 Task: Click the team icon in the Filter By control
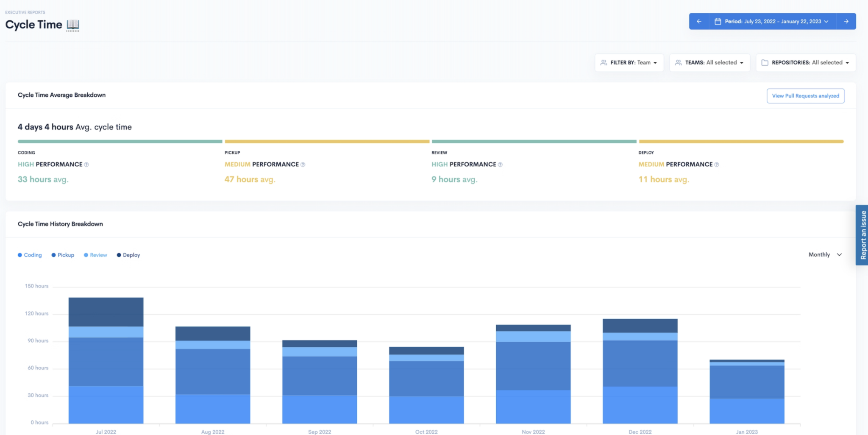pyautogui.click(x=604, y=62)
